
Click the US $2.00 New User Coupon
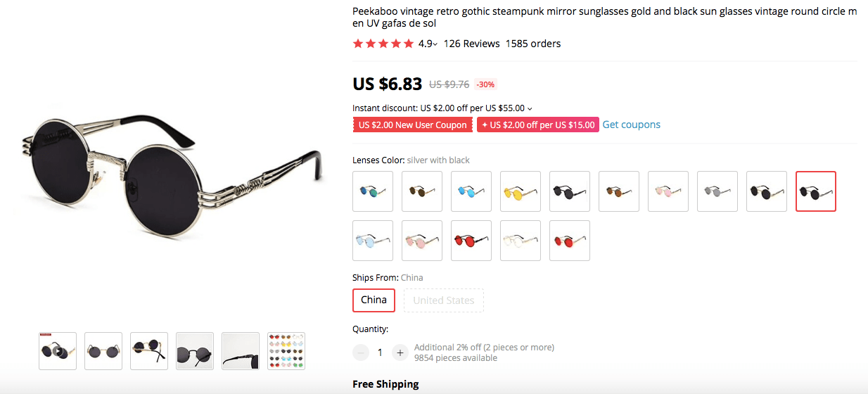coord(412,125)
